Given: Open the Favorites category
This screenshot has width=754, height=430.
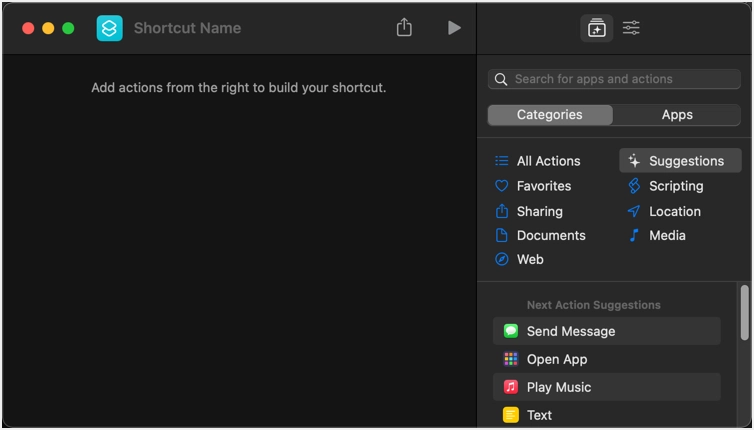Looking at the screenshot, I should click(543, 186).
